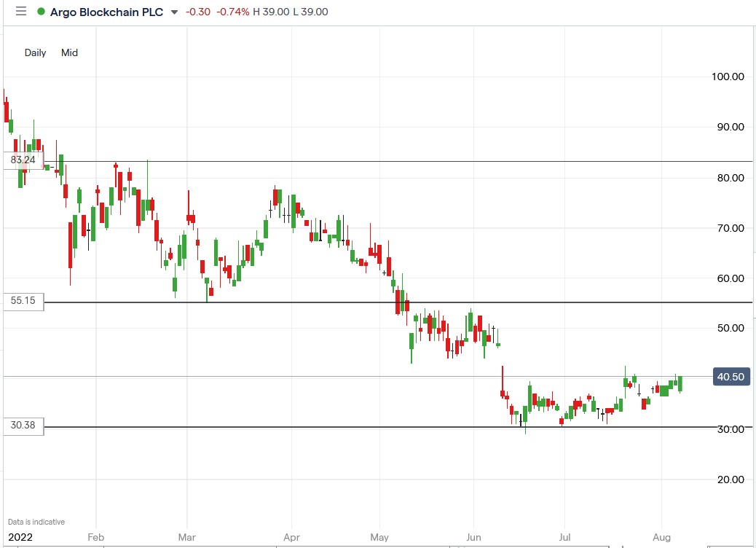This screenshot has height=548, width=756.
Task: Select the 55.15 support level label
Action: [23, 301]
